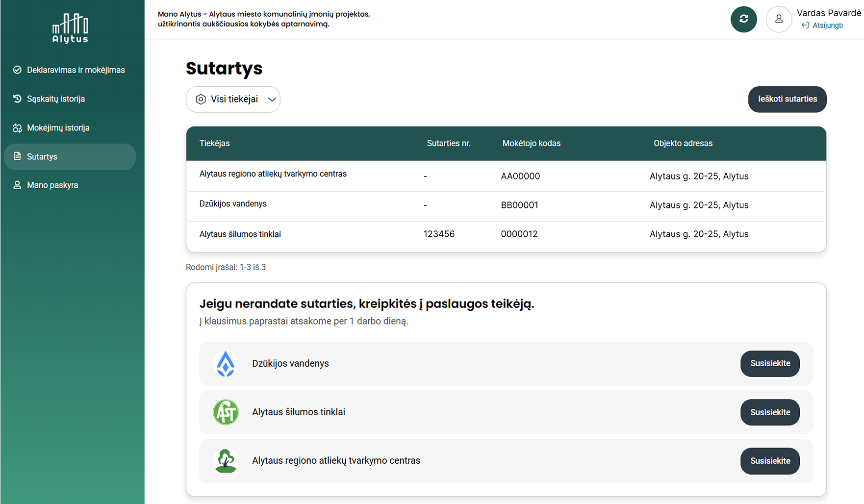
Task: Expand the Visi tiekėjai supplier dropdown
Action: 233,100
